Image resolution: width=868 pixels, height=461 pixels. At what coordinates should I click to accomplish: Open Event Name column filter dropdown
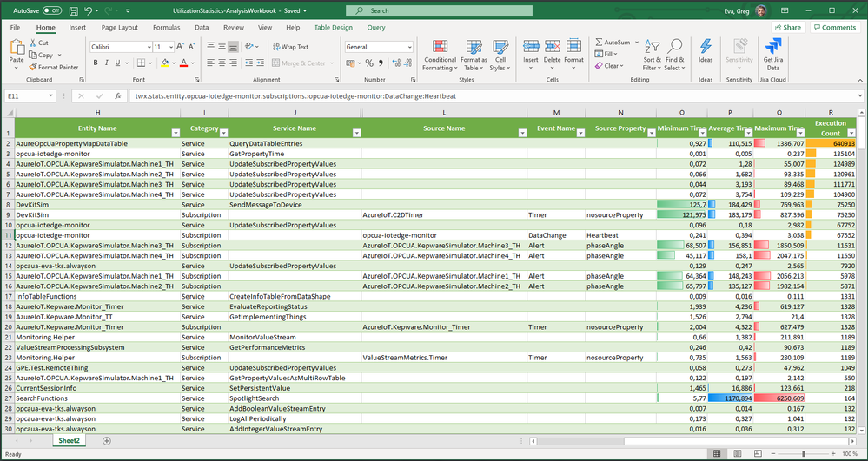[580, 134]
